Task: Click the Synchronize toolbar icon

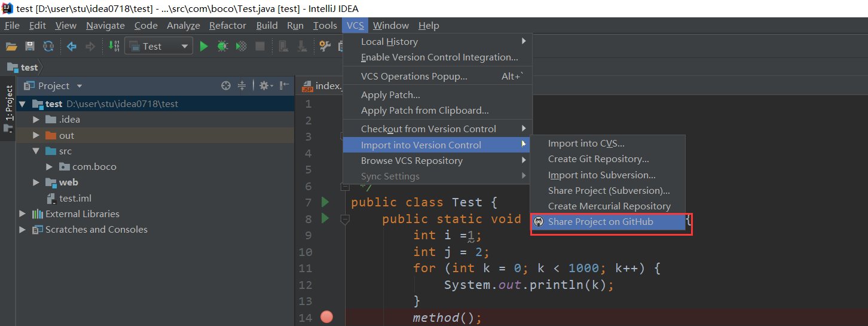Action: pos(48,46)
